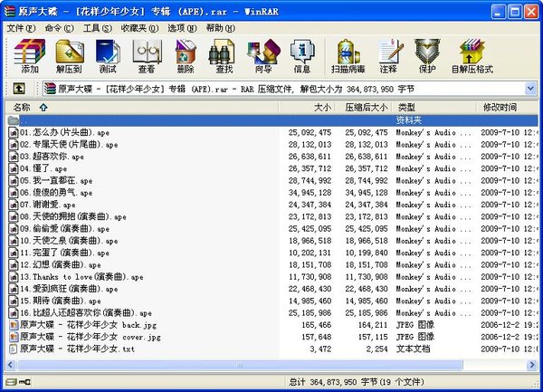This screenshot has width=543, height=392.
Task: Click size value 25,092,475 in 大小 column
Action: tap(310, 133)
